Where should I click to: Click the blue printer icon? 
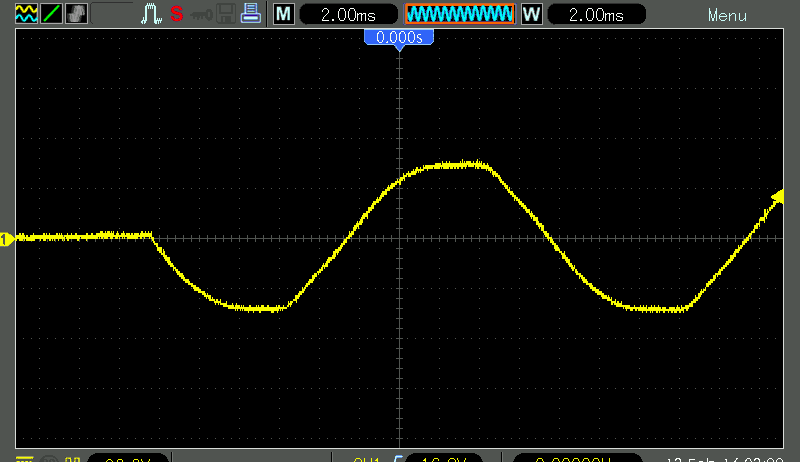point(251,14)
